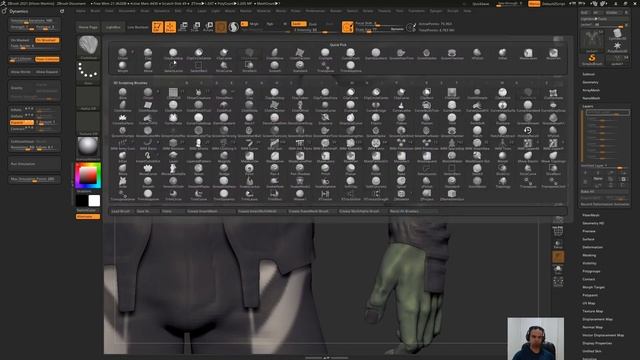Toggle the Zadd button
The image size is (640, 360).
coord(299,24)
